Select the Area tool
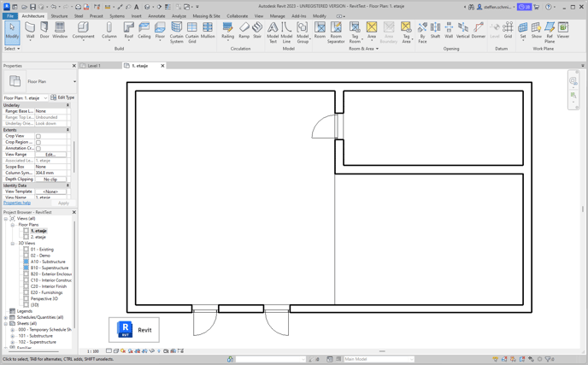This screenshot has height=365, width=588. tap(372, 30)
